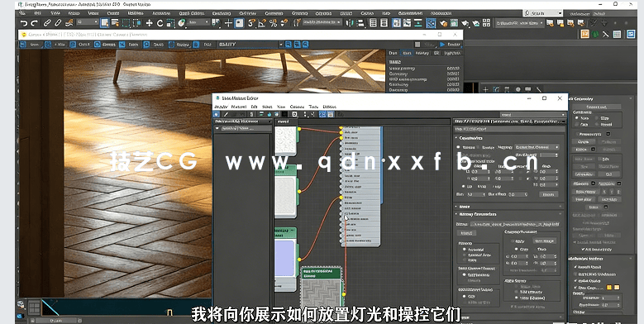The width and height of the screenshot is (644, 324).
Task: Activate the Select and Move tool
Action: (150, 23)
